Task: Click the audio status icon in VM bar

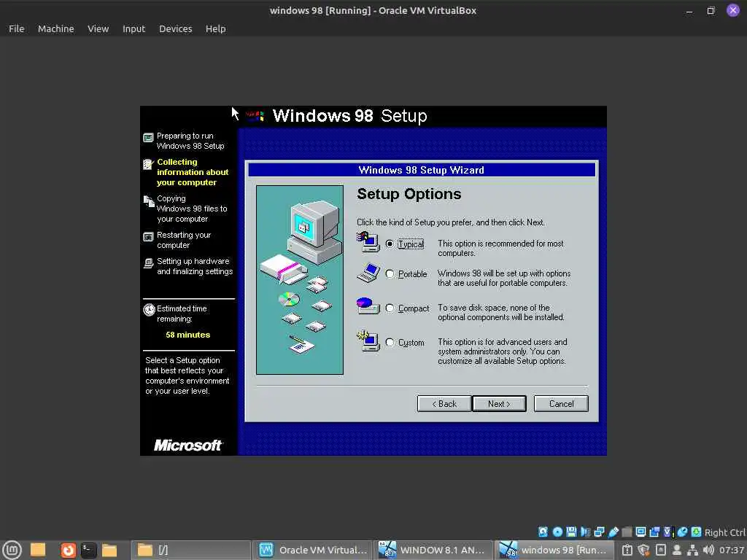Action: point(586,532)
